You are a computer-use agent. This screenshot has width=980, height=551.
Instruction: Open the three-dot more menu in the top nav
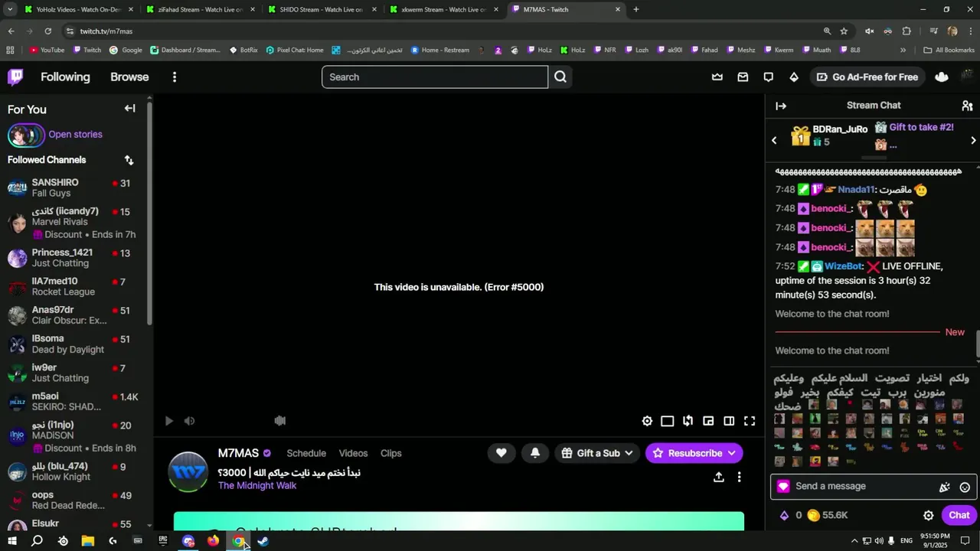coord(175,77)
